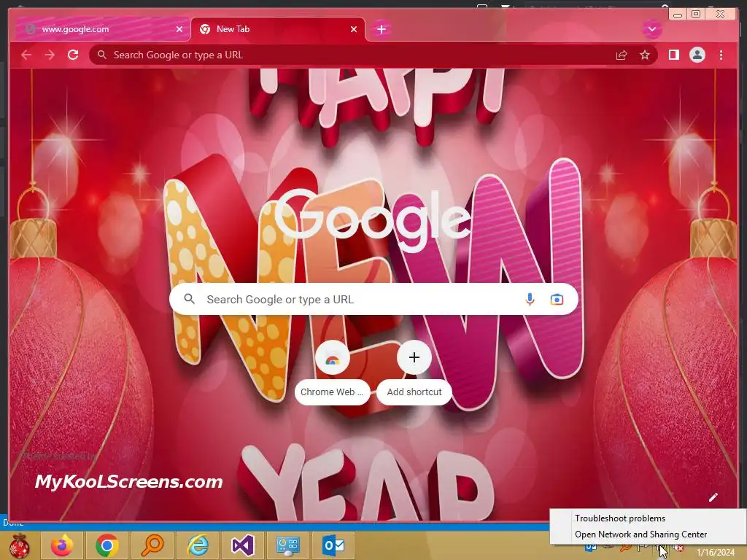Click the muted volume tray icon
Viewport: 747px width, 560px height.
pos(678,548)
